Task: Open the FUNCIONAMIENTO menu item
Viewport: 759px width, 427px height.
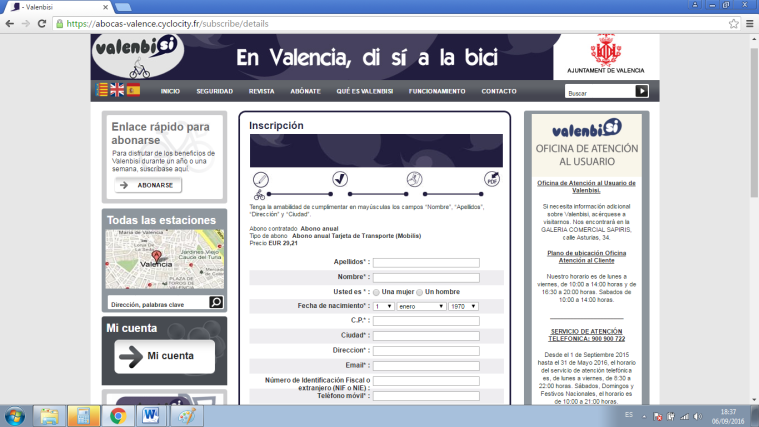Action: [437, 91]
